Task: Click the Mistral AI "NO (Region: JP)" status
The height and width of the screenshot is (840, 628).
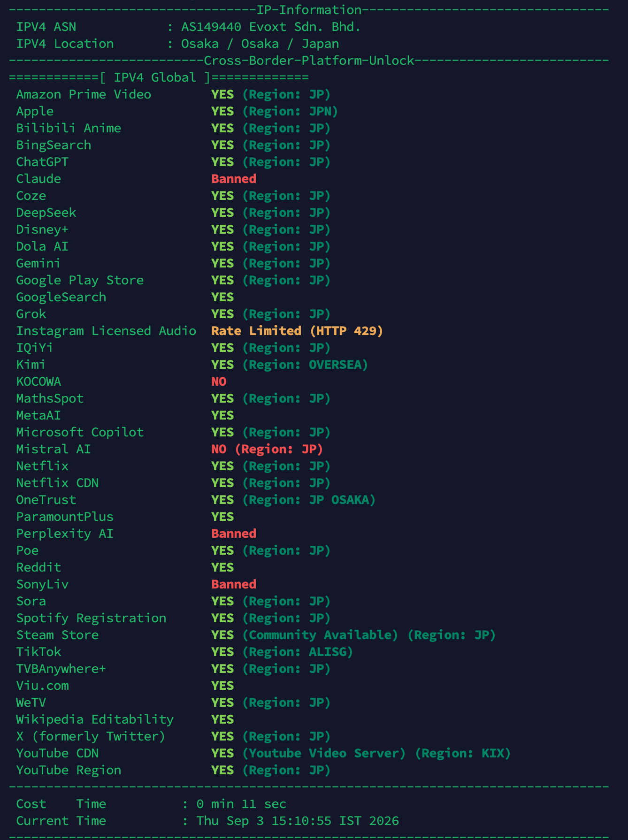Action: point(267,449)
